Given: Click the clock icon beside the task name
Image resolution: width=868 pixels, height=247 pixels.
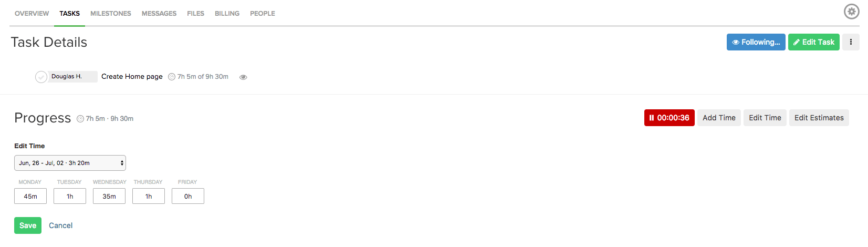Looking at the screenshot, I should [172, 77].
